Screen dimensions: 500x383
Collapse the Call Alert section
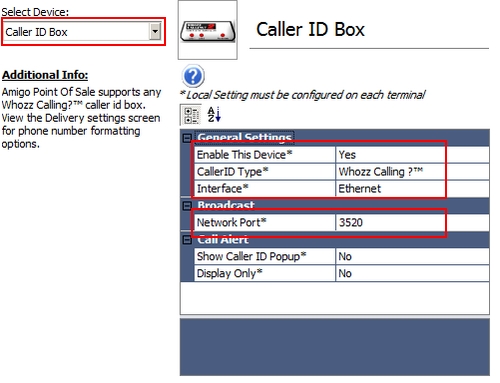point(187,240)
